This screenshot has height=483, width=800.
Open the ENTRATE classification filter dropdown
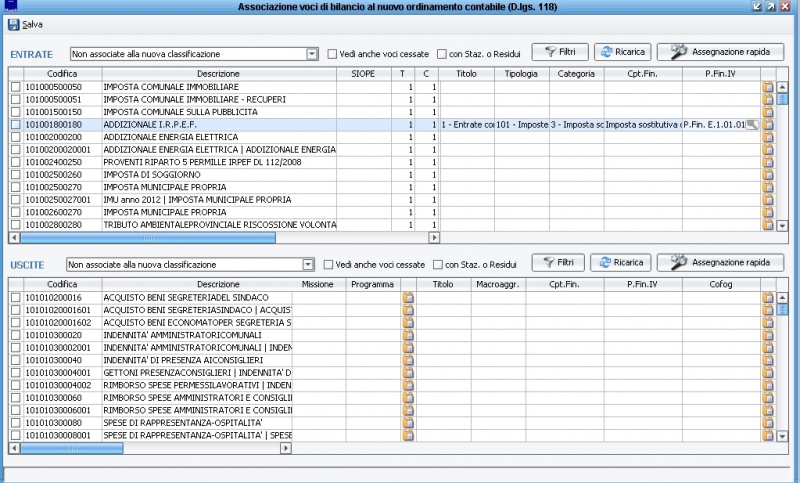pyautogui.click(x=311, y=54)
